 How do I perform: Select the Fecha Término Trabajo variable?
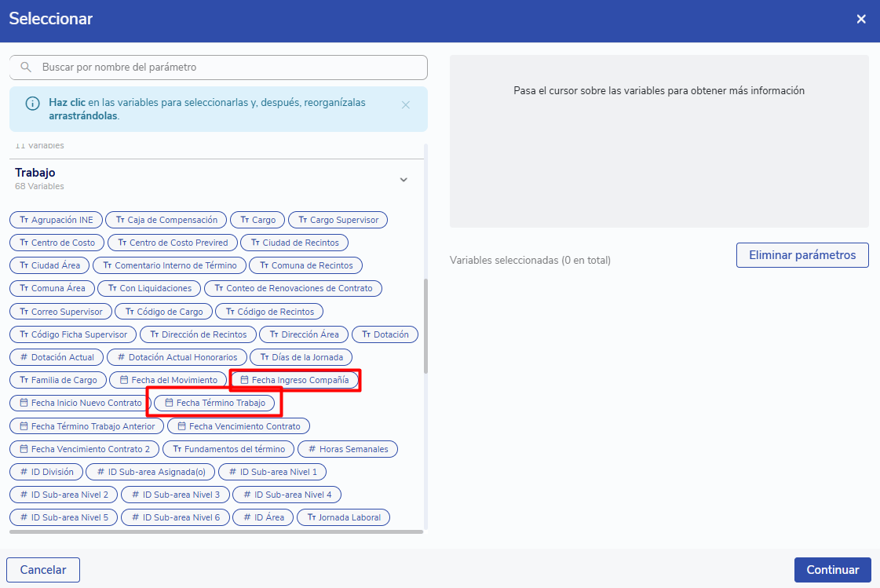pyautogui.click(x=214, y=403)
